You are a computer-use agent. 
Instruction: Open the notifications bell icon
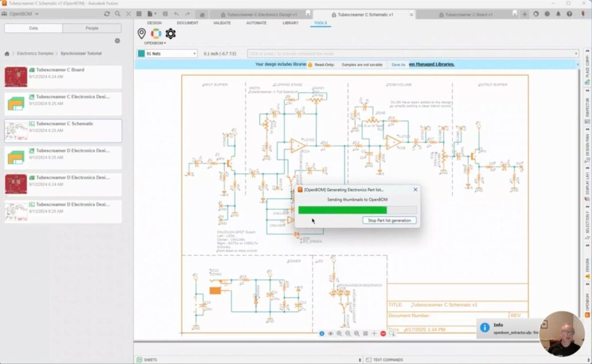[558, 14]
